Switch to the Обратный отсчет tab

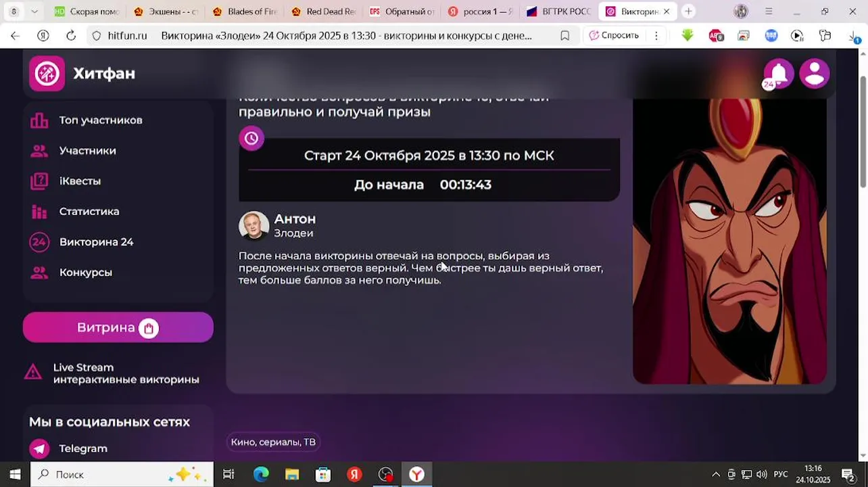[x=402, y=11]
